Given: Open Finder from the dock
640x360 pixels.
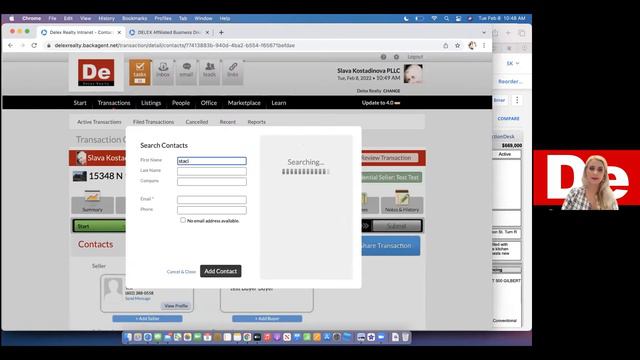Looking at the screenshot, I should (x=129, y=337).
